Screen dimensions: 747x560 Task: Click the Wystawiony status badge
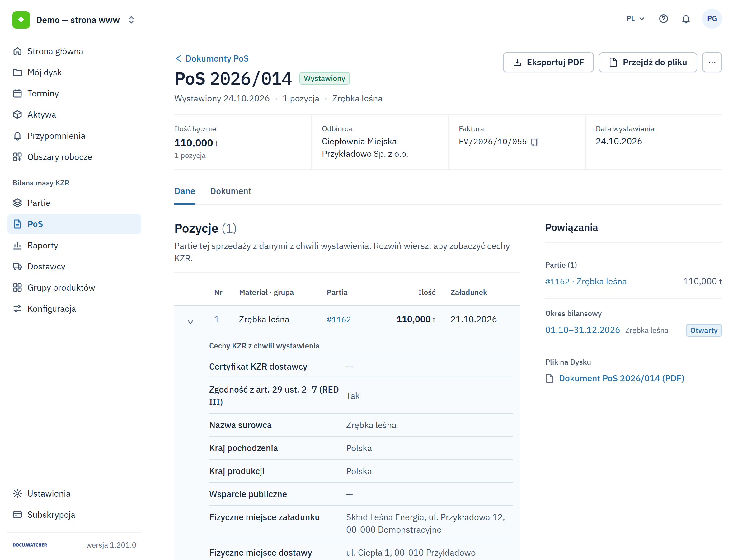point(324,78)
